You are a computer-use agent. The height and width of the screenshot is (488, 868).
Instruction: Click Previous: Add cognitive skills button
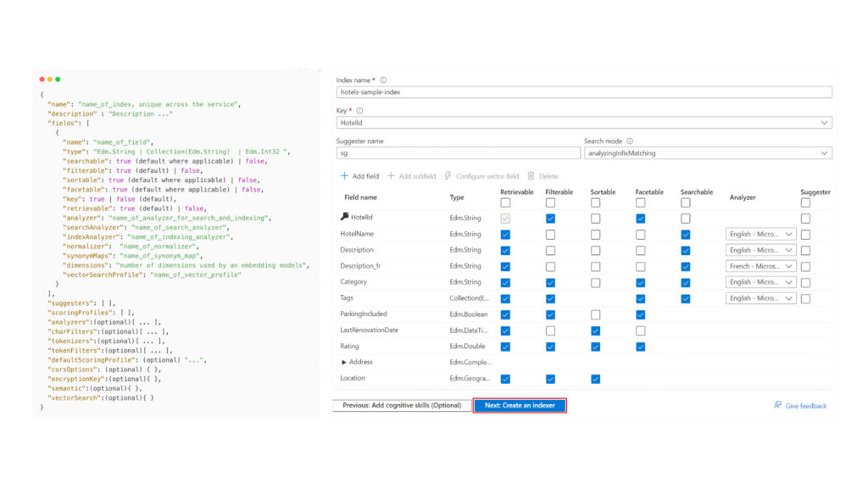click(402, 406)
